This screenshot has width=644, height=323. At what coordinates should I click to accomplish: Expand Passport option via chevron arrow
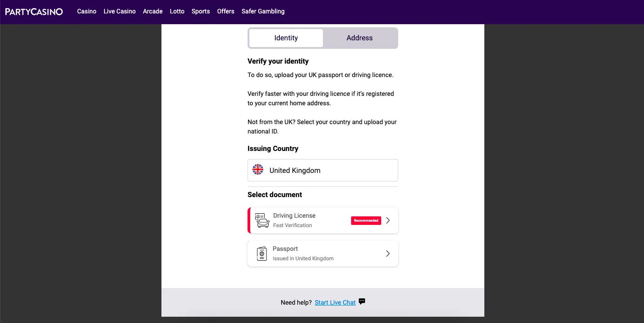(x=388, y=254)
